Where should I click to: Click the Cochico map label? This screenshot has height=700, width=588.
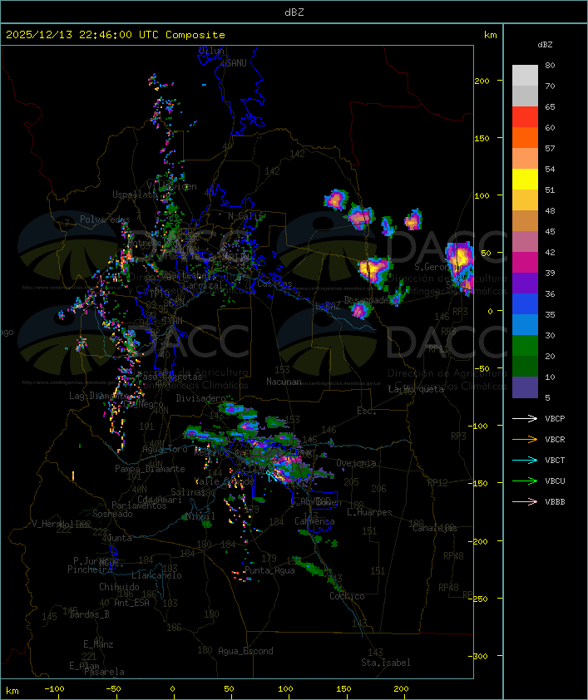(347, 596)
